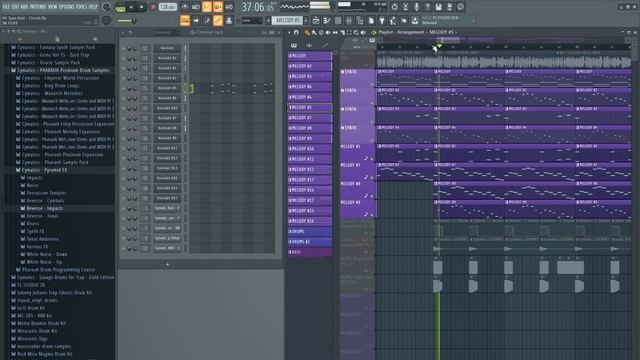Mute the first Kontakt channel LED
Viewport: 640px width, 360px height.
pyautogui.click(x=124, y=48)
